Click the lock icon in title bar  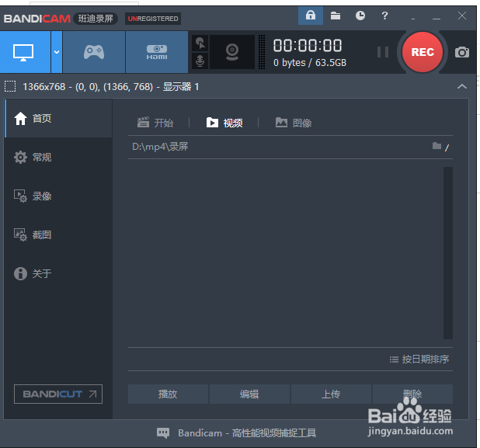click(311, 16)
